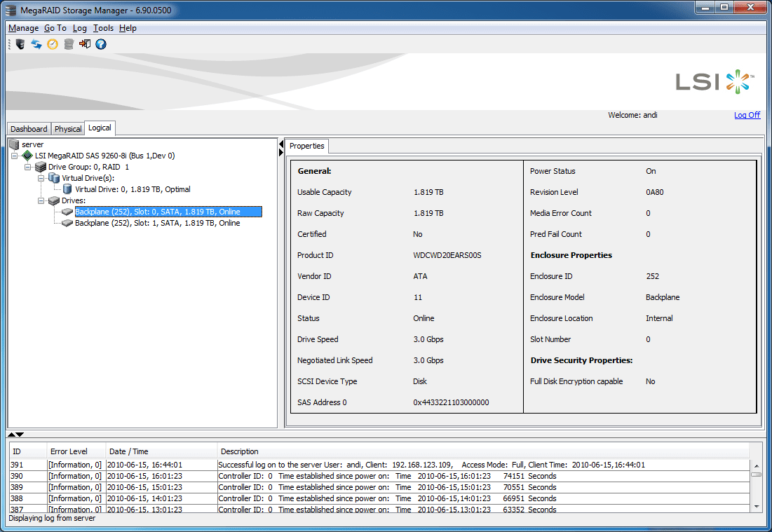This screenshot has height=532, width=772.
Task: Select log entry with ID 391
Action: tap(379, 465)
